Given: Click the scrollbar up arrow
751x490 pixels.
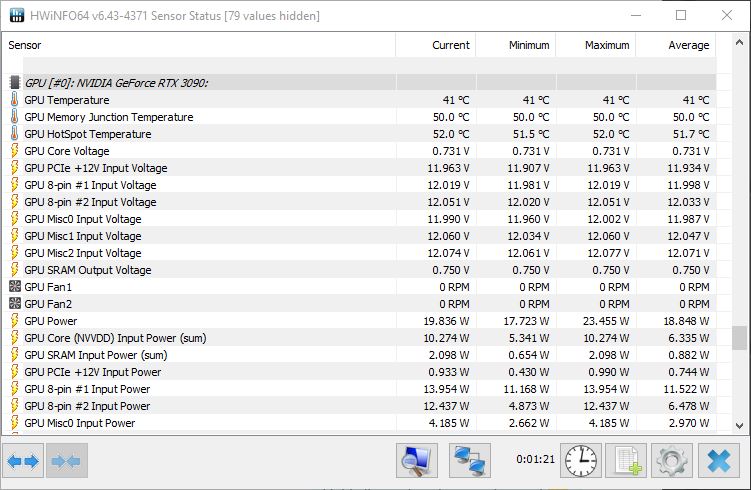Looking at the screenshot, I should tap(739, 43).
